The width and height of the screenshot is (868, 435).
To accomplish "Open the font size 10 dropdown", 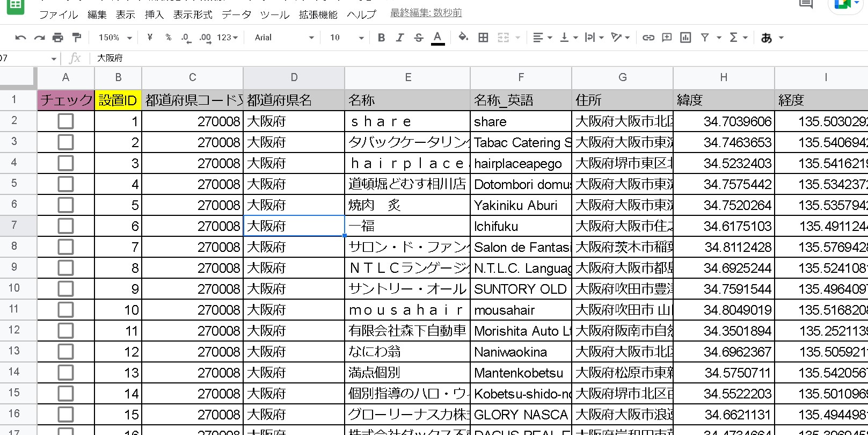I will 346,38.
